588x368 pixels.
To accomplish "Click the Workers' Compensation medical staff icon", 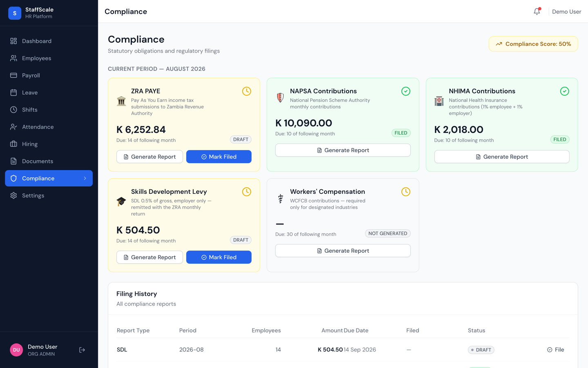I will [x=280, y=198].
